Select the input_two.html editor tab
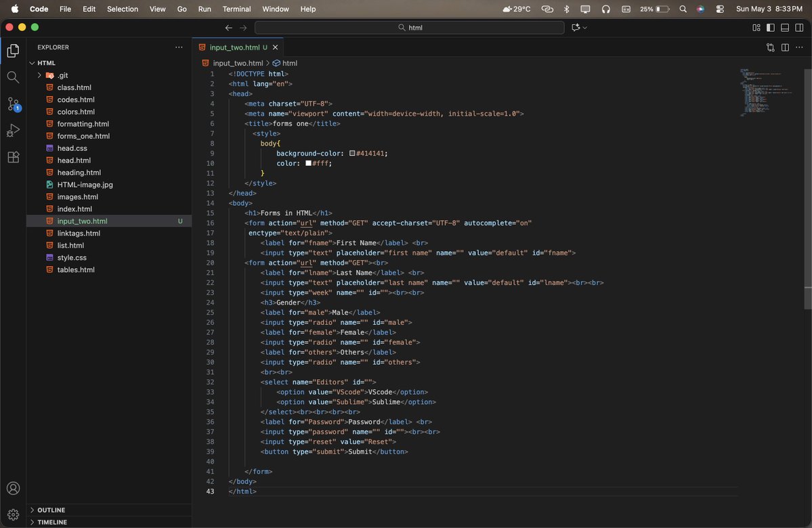 (x=238, y=47)
